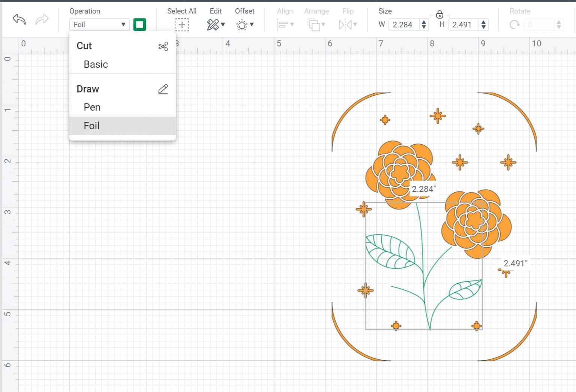Click the scissors icon next to Cut
This screenshot has height=392, width=576.
click(x=163, y=46)
